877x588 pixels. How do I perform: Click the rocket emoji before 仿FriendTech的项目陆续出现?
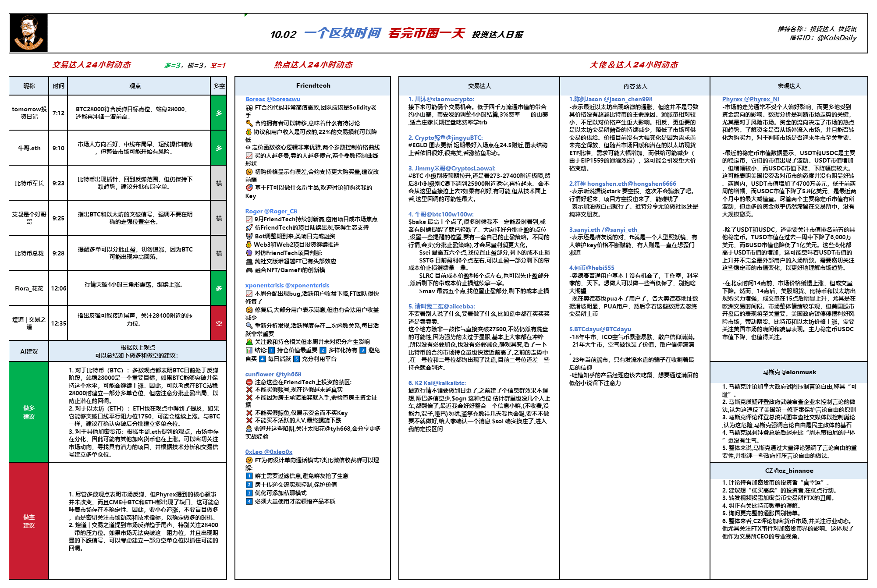249,227
